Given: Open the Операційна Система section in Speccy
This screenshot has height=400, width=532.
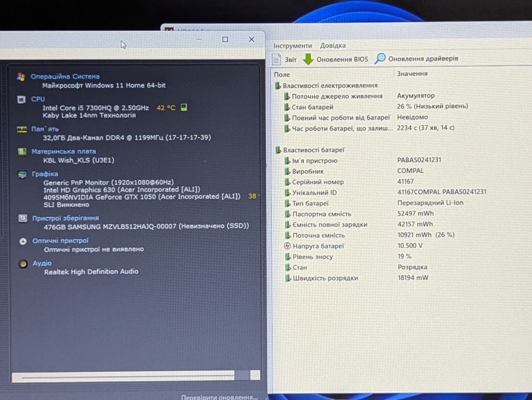Looking at the screenshot, I should tap(65, 76).
